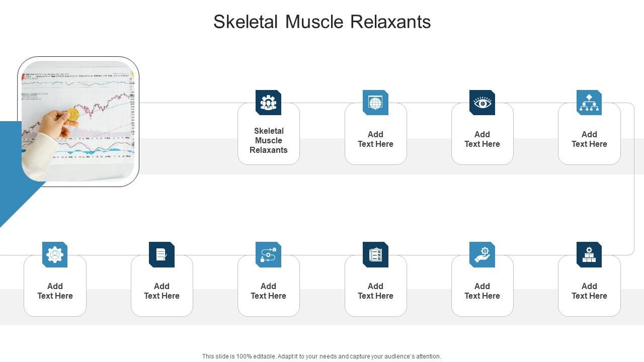
Task: Select the slide title 'Skeletal Muscle Relaxants'
Action: [x=322, y=22]
